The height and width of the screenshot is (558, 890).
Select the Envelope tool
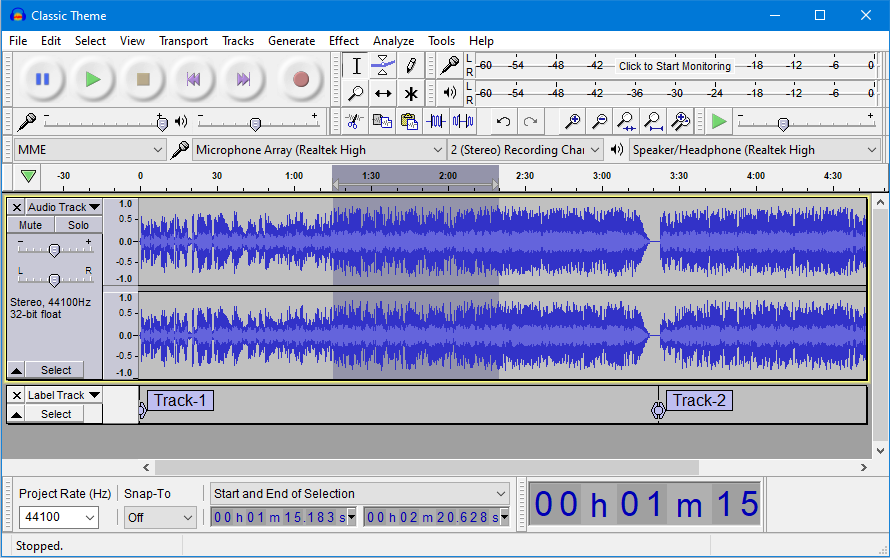tap(383, 65)
